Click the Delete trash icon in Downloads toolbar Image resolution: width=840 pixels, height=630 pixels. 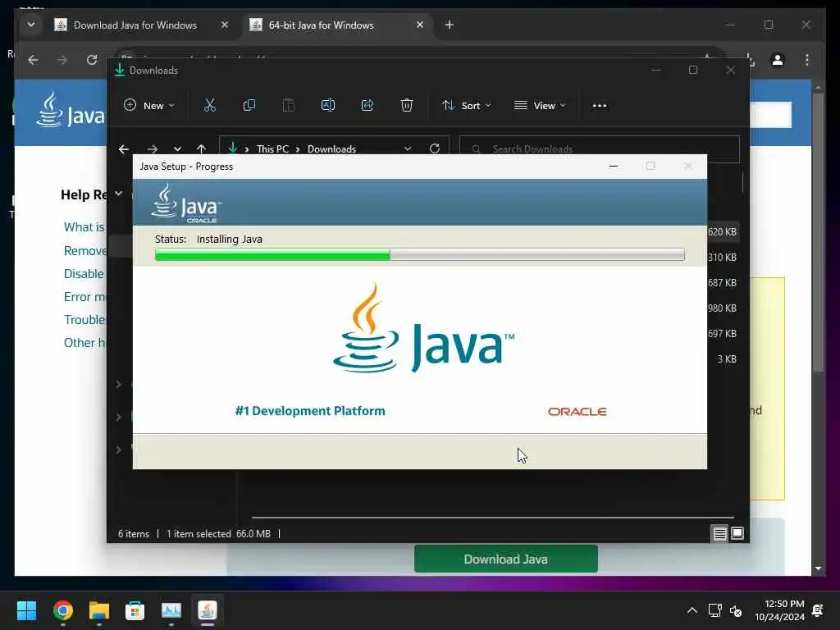click(x=407, y=106)
